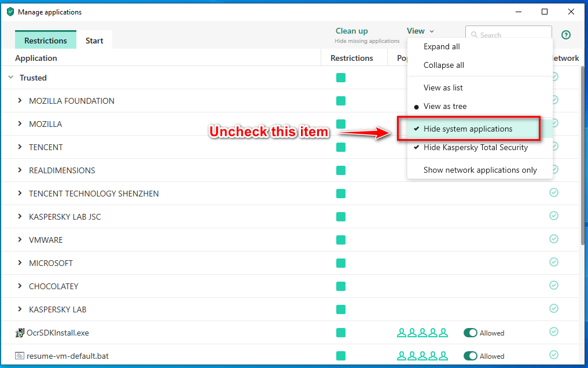
Task: Enable Show network applications only
Action: (x=480, y=170)
